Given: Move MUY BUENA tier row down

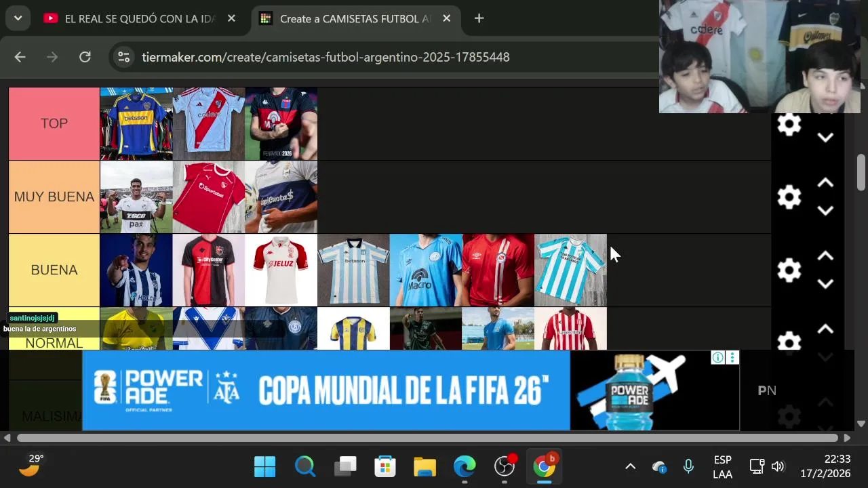Looking at the screenshot, I should 825,211.
